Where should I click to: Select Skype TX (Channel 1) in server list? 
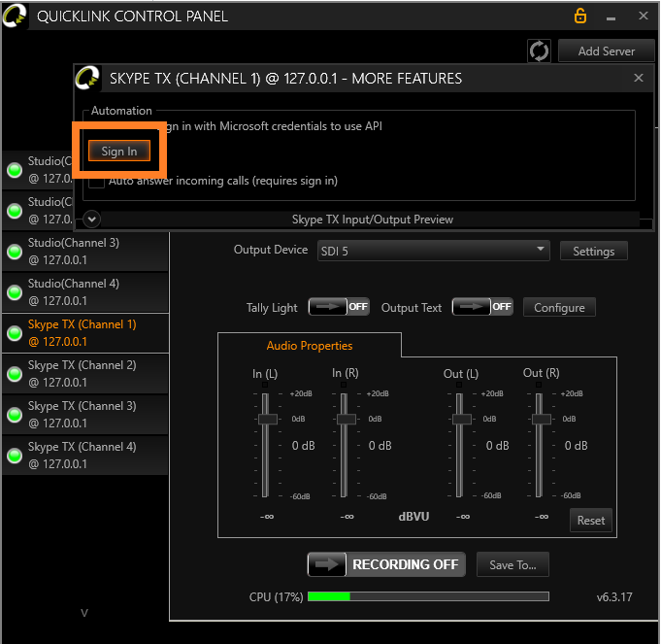pos(85,333)
